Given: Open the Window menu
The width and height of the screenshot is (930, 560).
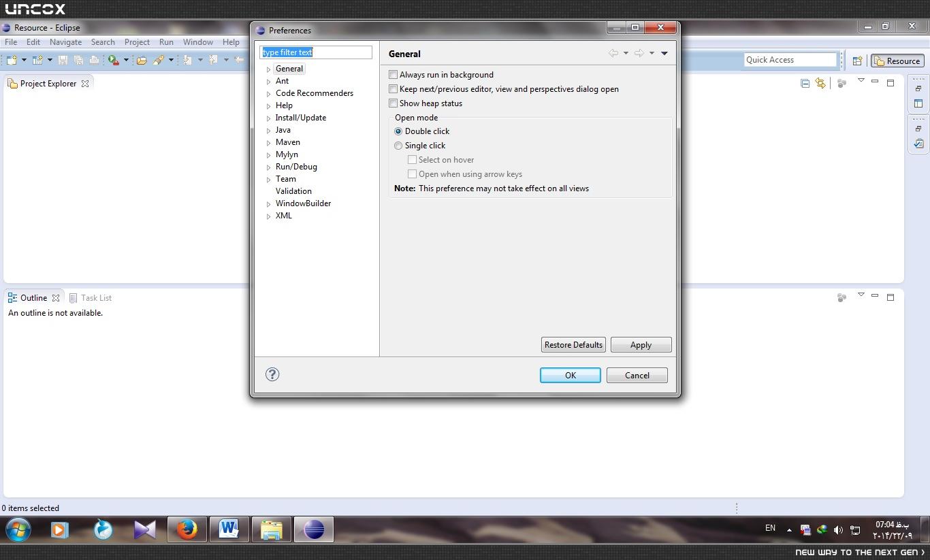Looking at the screenshot, I should [x=198, y=42].
